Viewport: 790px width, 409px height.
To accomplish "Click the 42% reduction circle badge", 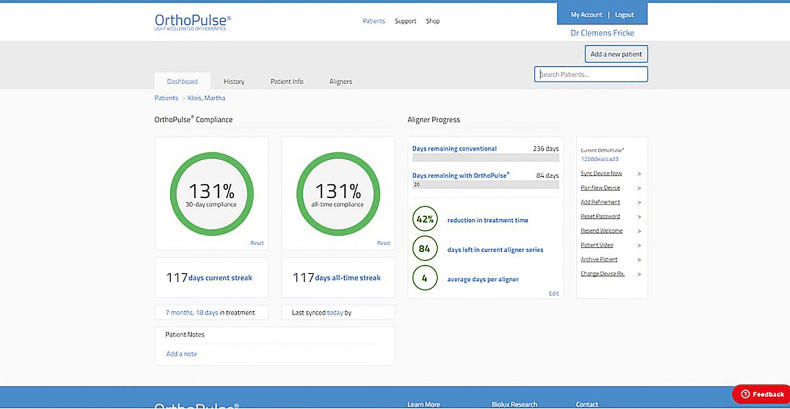I will (425, 220).
